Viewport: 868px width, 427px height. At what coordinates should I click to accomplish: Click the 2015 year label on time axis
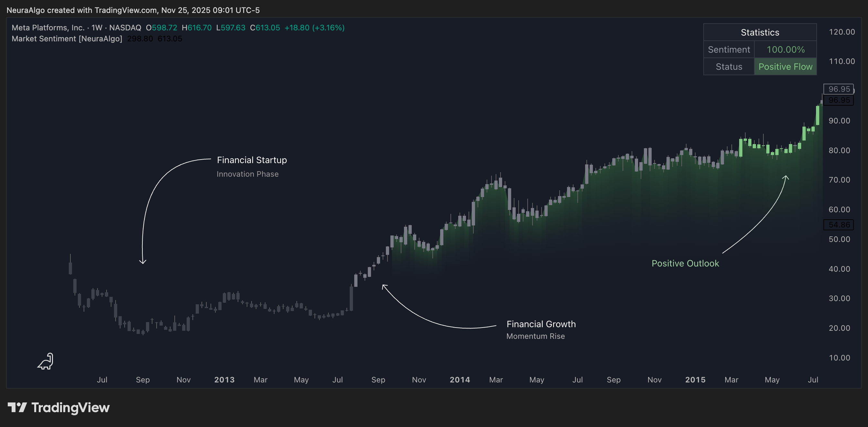click(696, 380)
